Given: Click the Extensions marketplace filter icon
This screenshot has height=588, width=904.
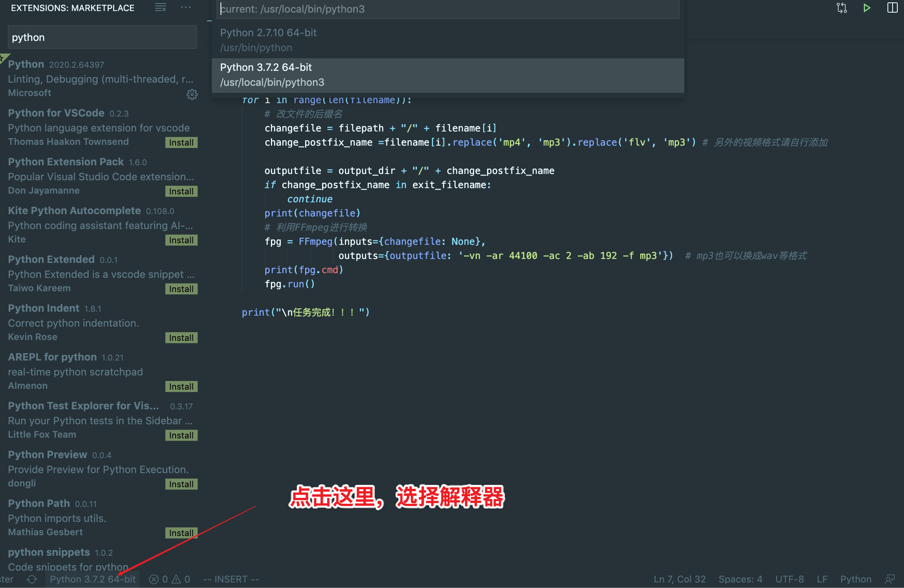Looking at the screenshot, I should (x=161, y=7).
